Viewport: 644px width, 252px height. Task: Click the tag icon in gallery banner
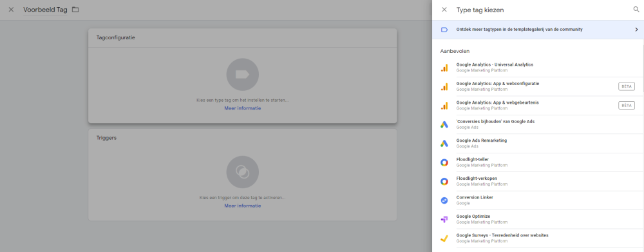444,30
